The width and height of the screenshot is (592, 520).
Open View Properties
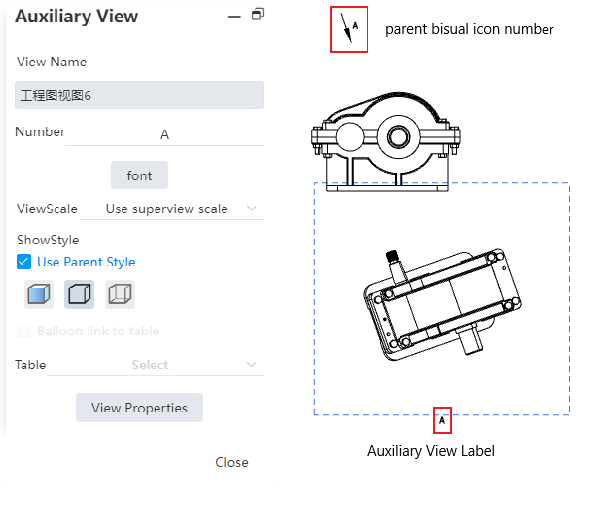[139, 407]
